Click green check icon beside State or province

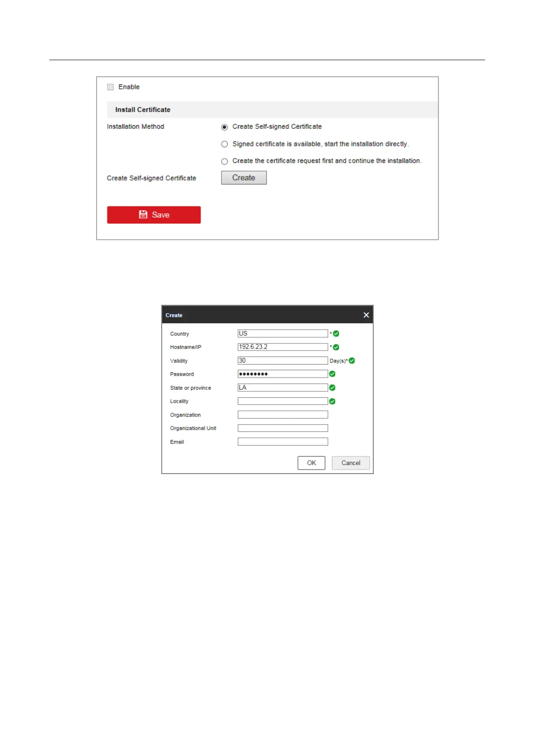332,387
